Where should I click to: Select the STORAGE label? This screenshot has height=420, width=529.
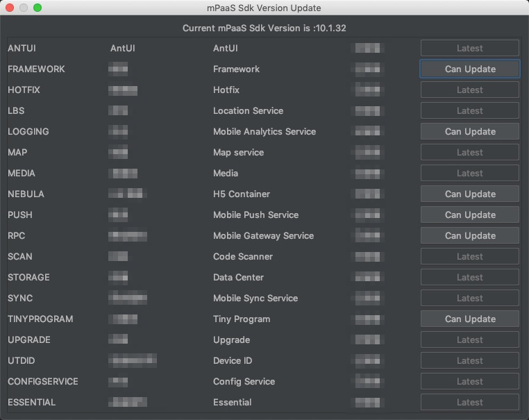coord(28,277)
